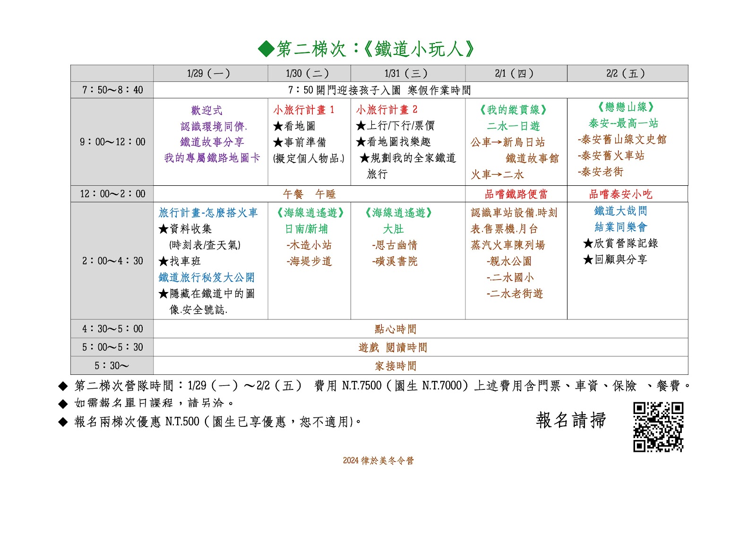Select the 1/29 (一) column header

pos(210,73)
